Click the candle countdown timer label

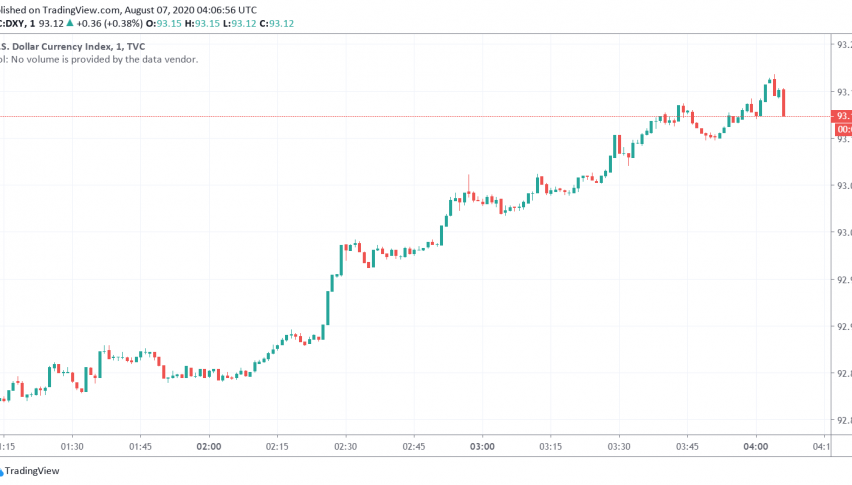[x=843, y=129]
